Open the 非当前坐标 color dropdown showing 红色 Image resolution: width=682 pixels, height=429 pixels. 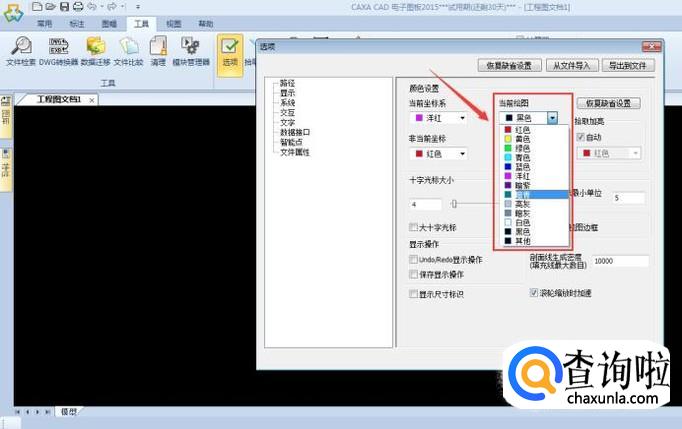point(438,154)
